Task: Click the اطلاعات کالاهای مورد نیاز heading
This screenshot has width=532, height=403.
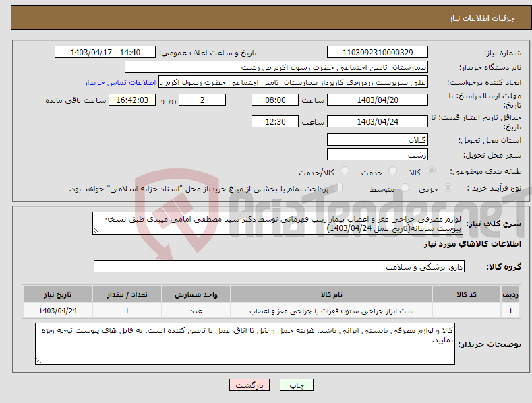Action: pos(472,244)
